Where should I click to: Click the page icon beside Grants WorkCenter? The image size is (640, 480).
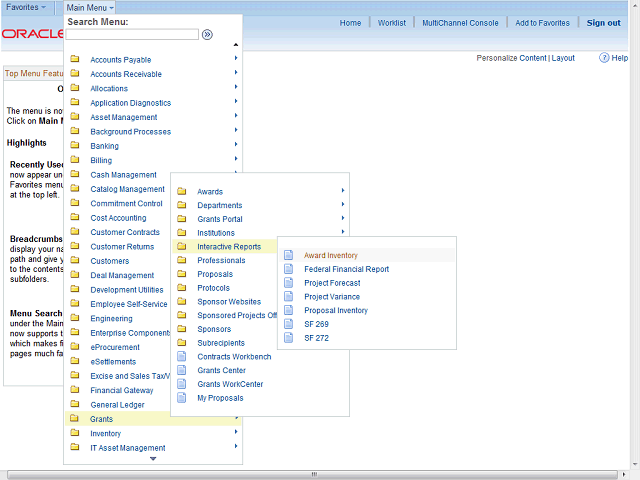pos(182,384)
